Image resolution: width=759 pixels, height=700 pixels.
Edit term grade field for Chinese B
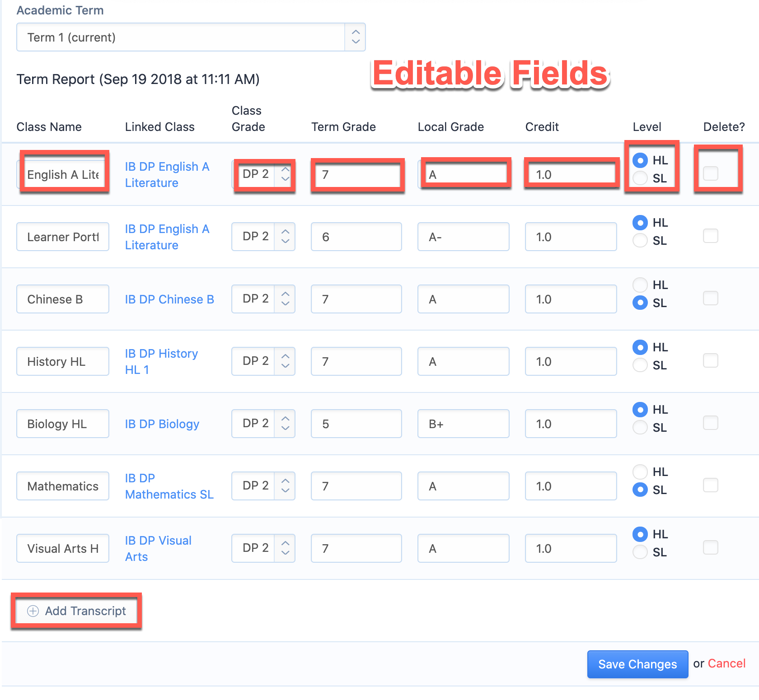click(356, 299)
